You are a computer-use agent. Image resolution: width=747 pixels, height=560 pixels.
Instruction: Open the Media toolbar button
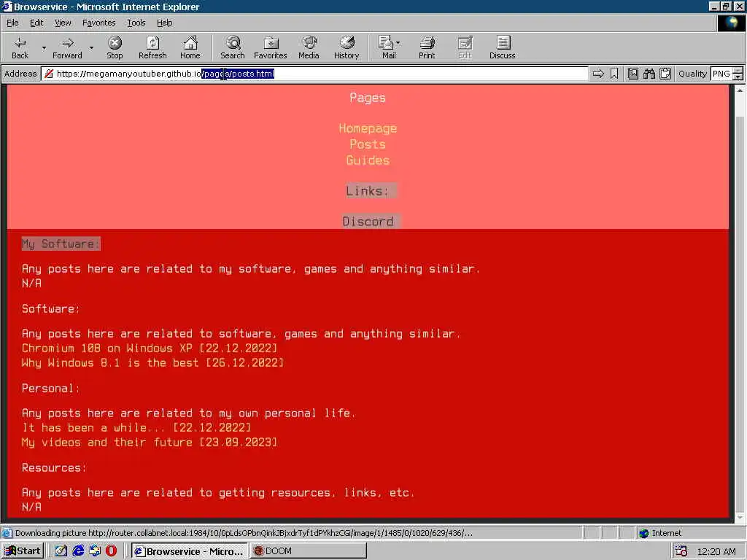pyautogui.click(x=309, y=47)
